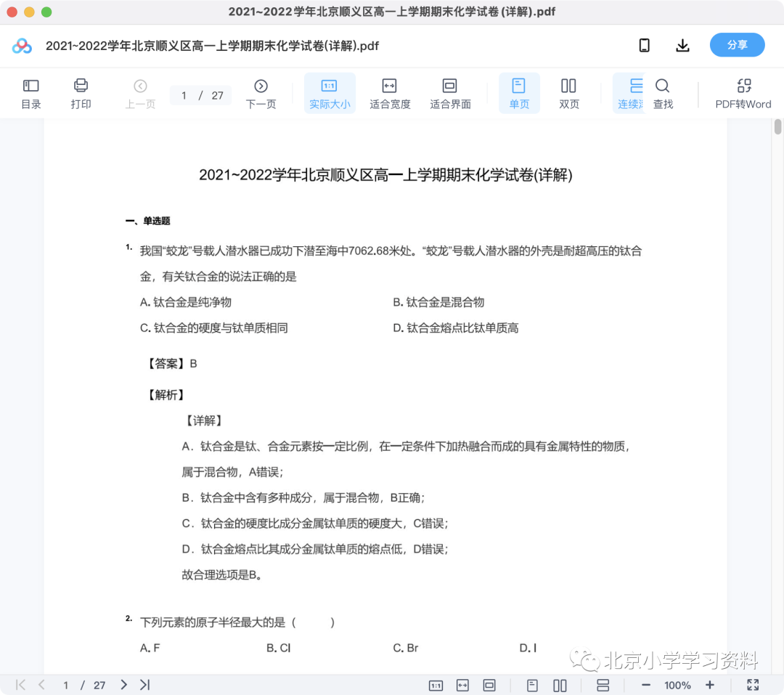Click option B. 钛合金是混合物
This screenshot has height=695, width=784.
click(x=438, y=302)
